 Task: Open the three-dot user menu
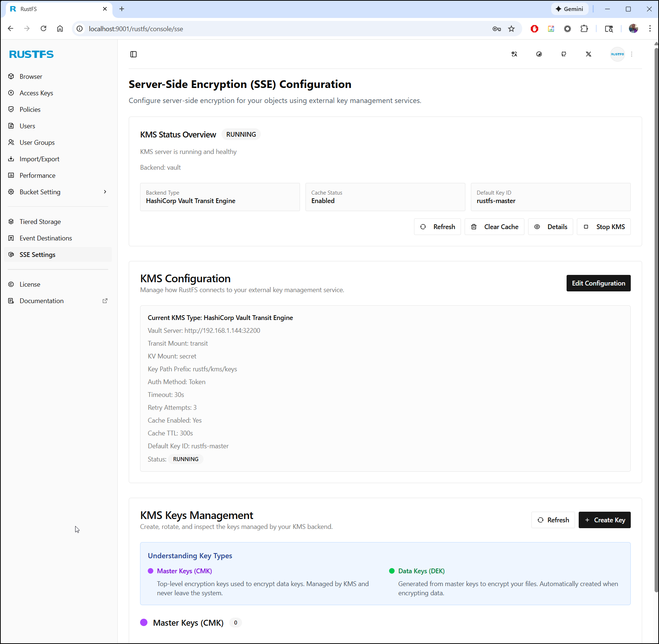click(631, 54)
